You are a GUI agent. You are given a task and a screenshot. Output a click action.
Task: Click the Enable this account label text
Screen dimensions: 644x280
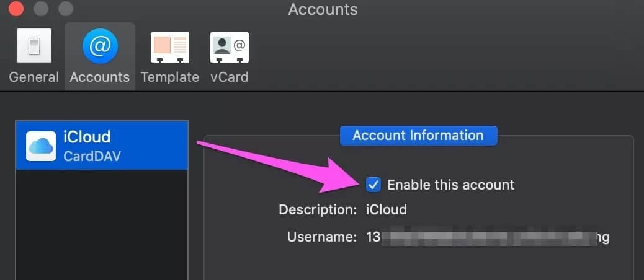click(x=450, y=185)
